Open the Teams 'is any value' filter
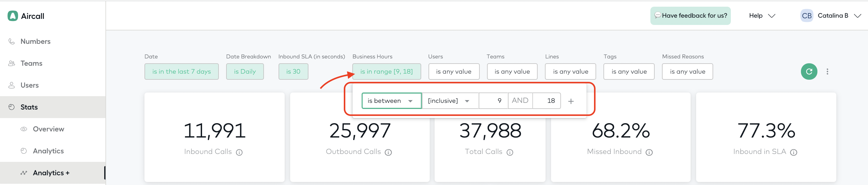 (512, 71)
